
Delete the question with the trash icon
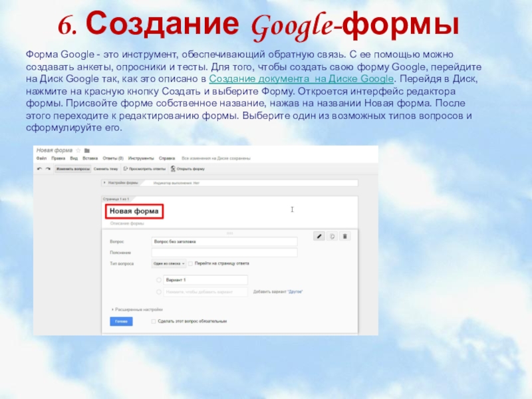pyautogui.click(x=344, y=236)
